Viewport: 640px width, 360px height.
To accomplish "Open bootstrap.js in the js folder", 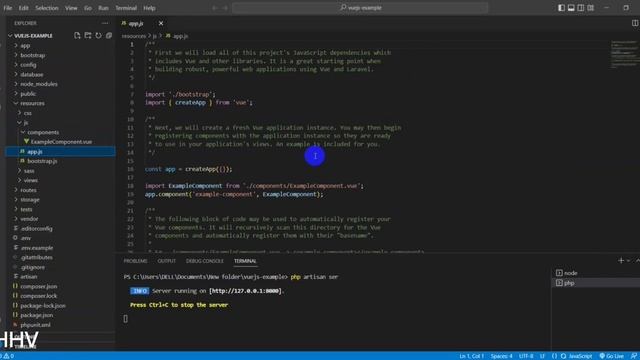I will [42, 161].
